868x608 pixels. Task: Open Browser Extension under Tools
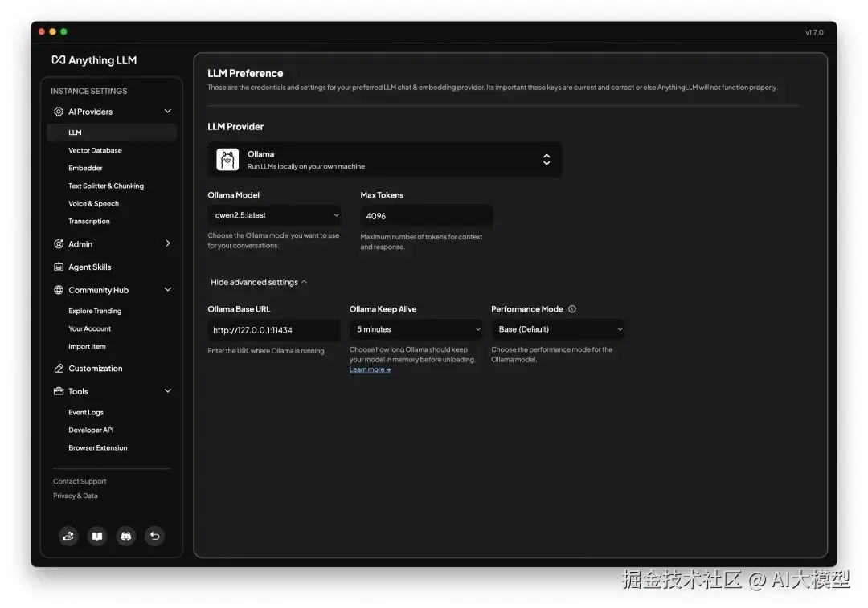[98, 447]
